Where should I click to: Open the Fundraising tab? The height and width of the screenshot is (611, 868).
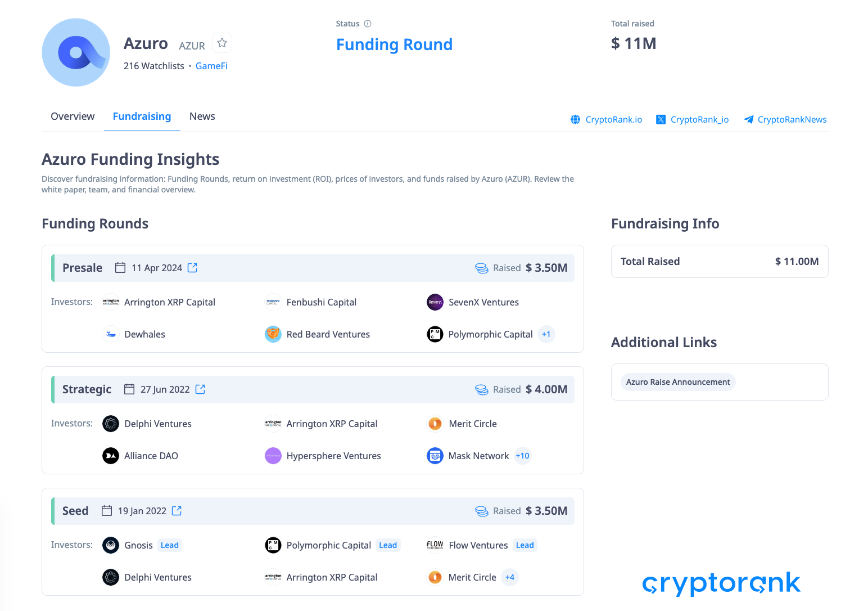click(x=142, y=116)
